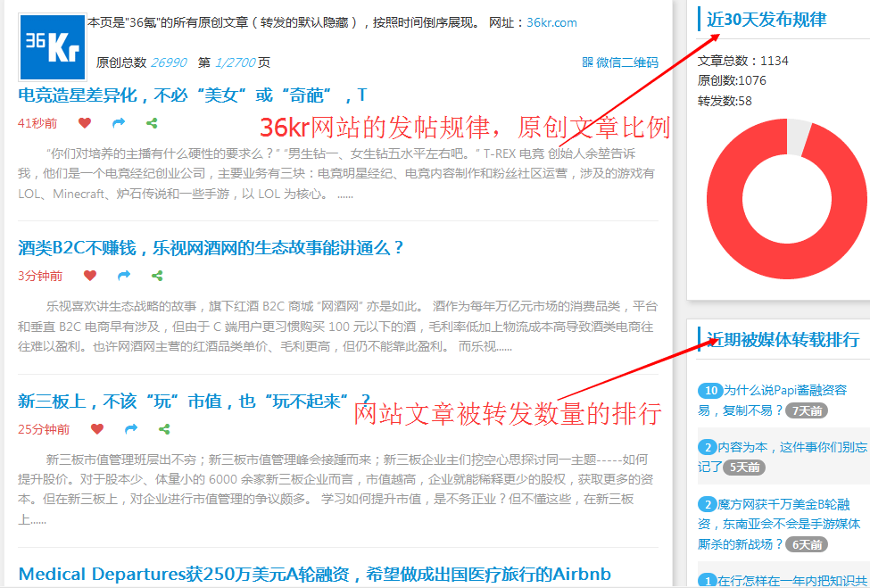Click the summary text of 新三板 article

pos(335,489)
